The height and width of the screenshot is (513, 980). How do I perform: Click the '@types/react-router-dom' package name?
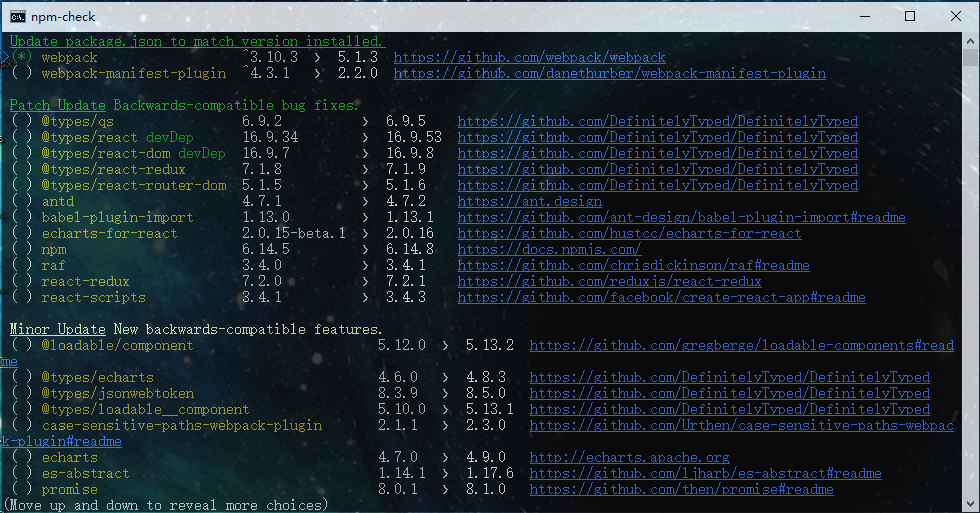click(134, 185)
